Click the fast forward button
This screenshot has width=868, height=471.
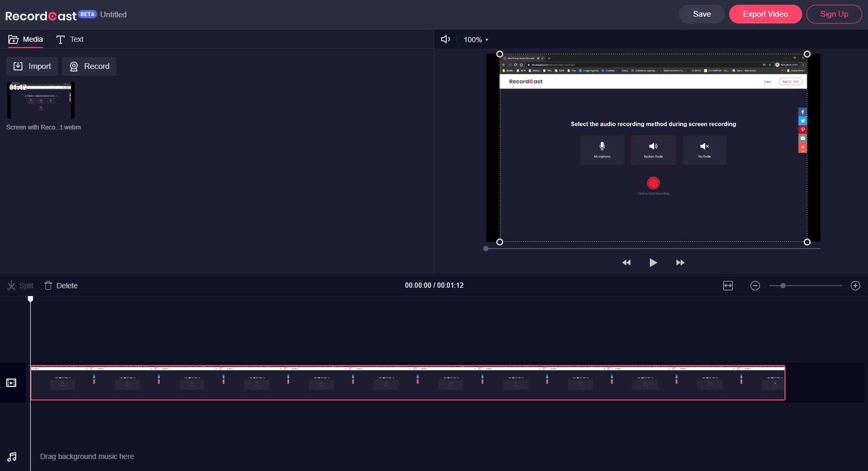point(680,263)
